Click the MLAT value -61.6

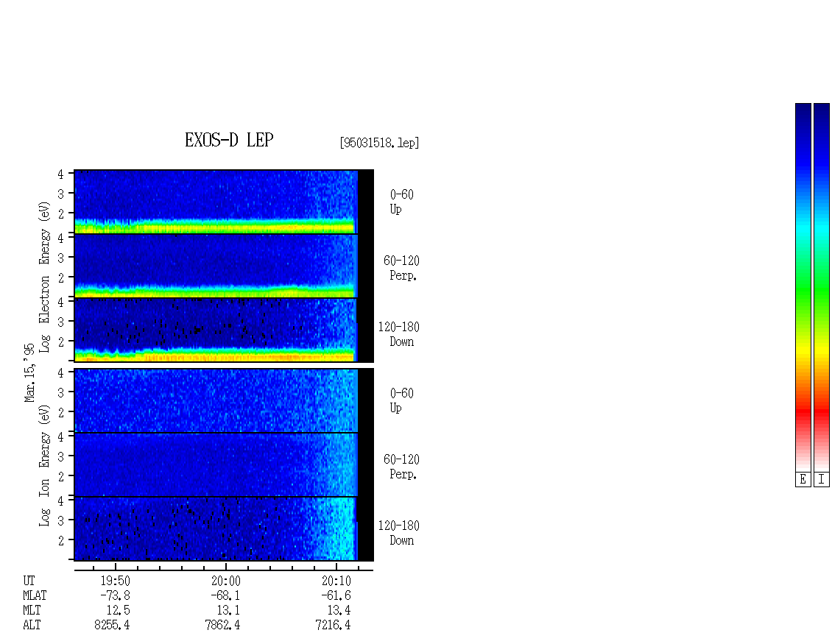(336, 595)
